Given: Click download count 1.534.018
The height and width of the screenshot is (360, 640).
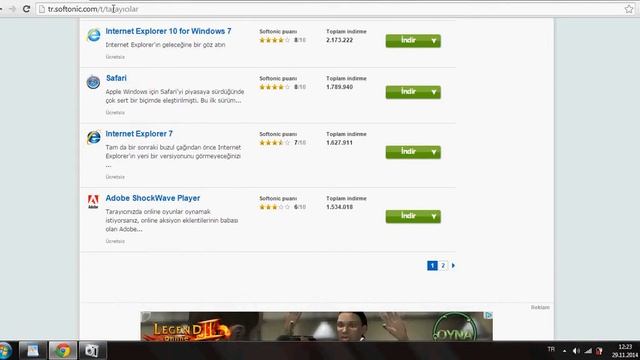Looking at the screenshot, I should tap(339, 207).
